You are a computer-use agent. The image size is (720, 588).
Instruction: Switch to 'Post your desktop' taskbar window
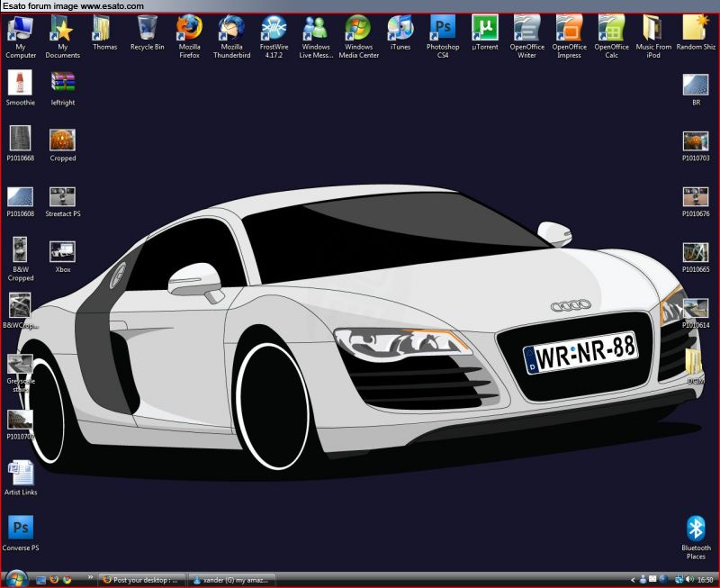142,580
